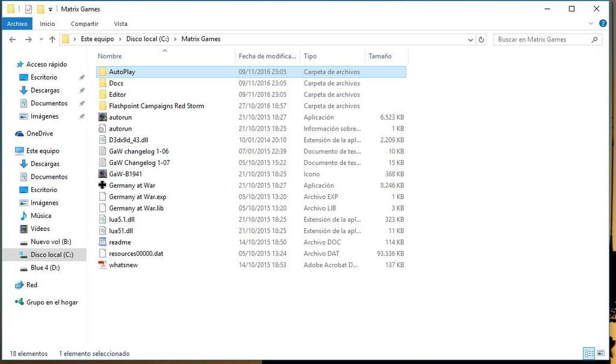616x364 pixels.
Task: Select the autorun application icon
Action: click(102, 117)
